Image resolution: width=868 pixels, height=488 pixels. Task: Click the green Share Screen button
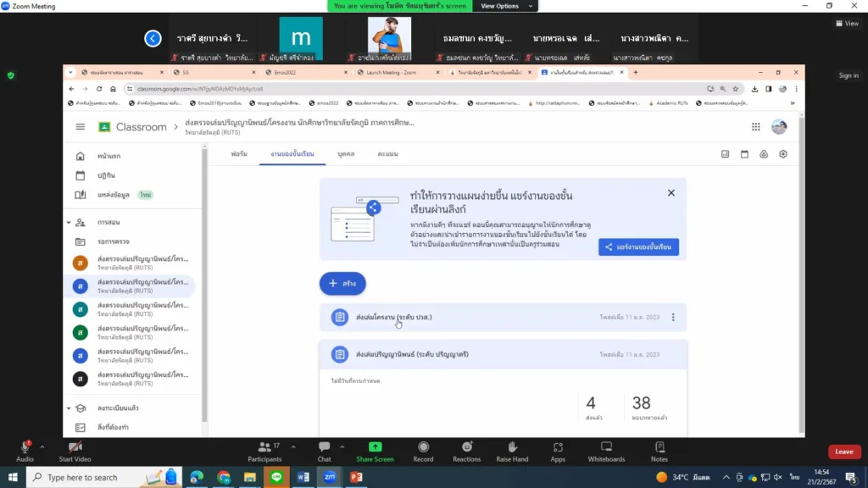[375, 451]
